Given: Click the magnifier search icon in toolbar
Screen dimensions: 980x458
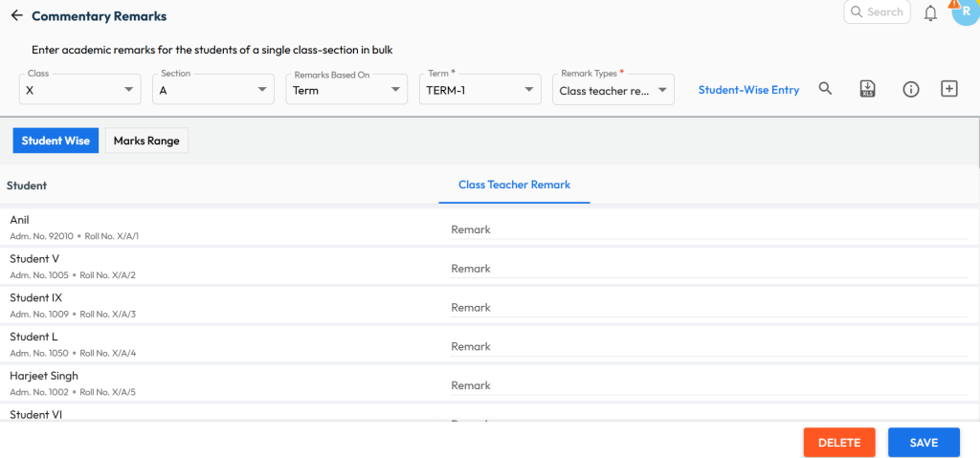Looking at the screenshot, I should [825, 89].
